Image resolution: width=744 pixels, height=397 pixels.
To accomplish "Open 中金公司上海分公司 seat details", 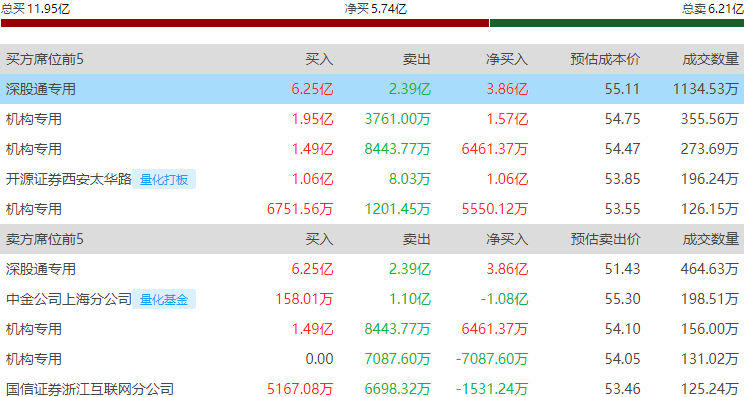I will pyautogui.click(x=68, y=299).
